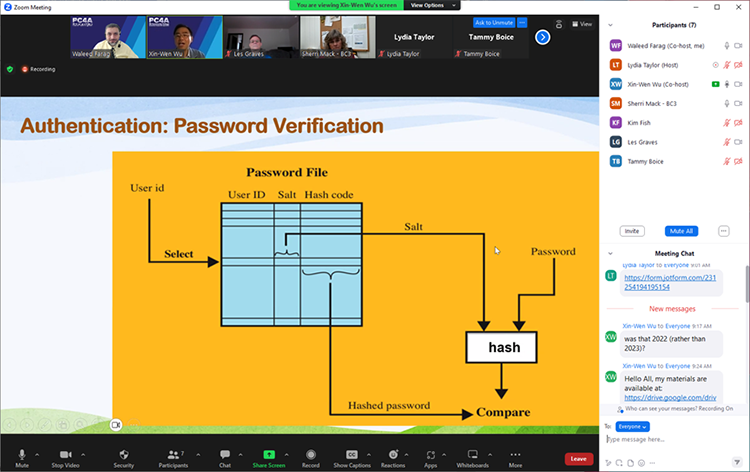The width and height of the screenshot is (750, 472).
Task: Click the chat file attach icon
Action: [630, 463]
